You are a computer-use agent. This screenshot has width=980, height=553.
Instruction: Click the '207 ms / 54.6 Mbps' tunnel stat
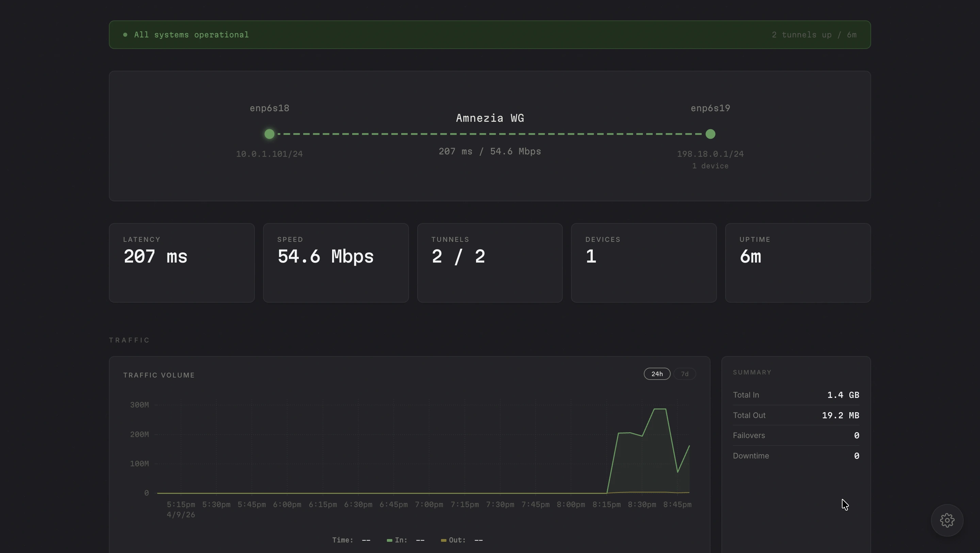[490, 151]
